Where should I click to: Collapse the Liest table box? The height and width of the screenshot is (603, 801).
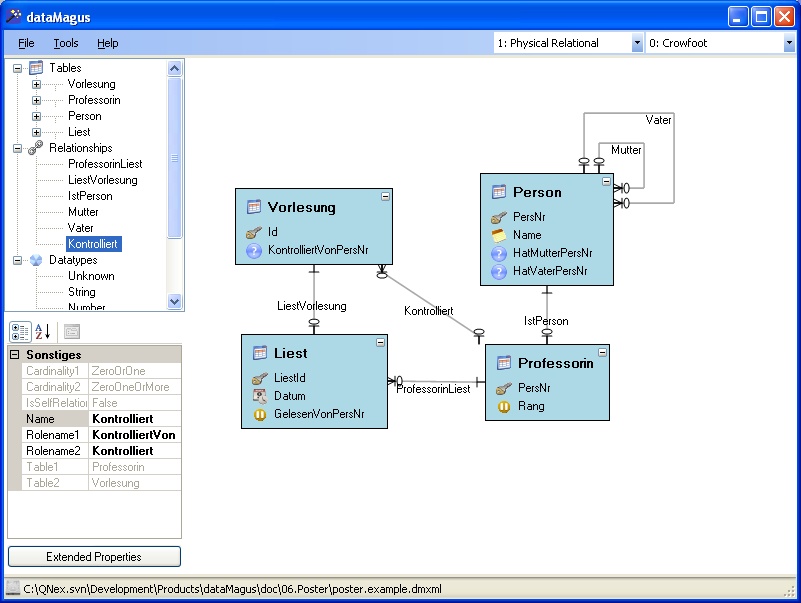tap(380, 342)
